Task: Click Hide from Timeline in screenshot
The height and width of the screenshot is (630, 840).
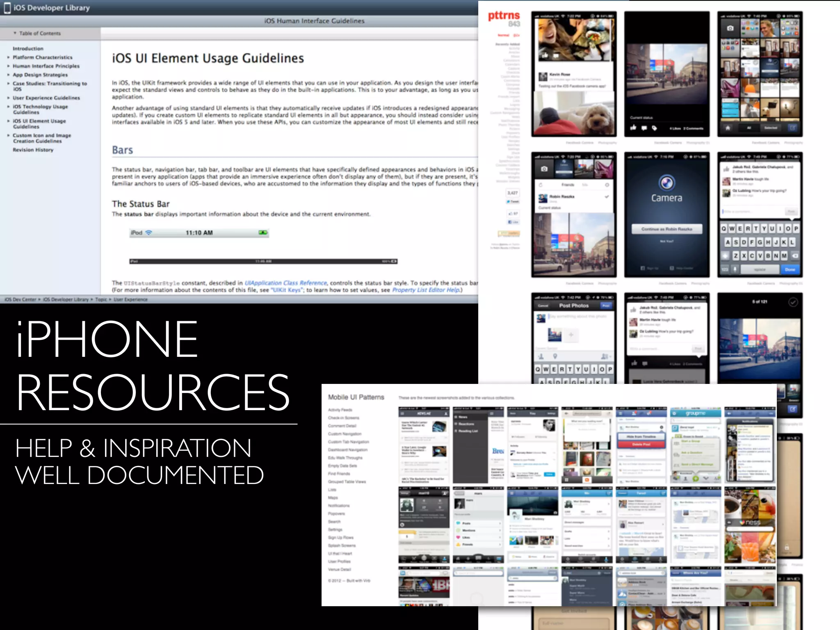Action: (641, 437)
